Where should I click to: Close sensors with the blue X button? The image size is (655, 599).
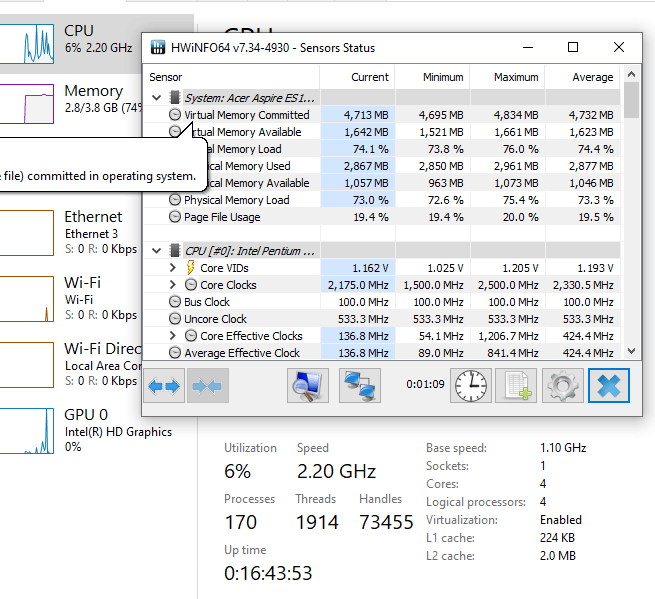[609, 386]
